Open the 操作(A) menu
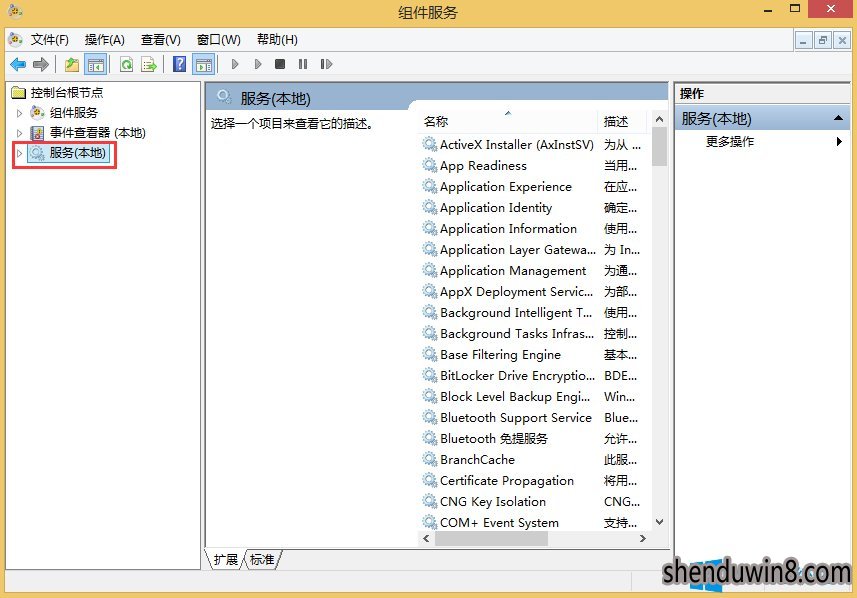 click(x=105, y=40)
